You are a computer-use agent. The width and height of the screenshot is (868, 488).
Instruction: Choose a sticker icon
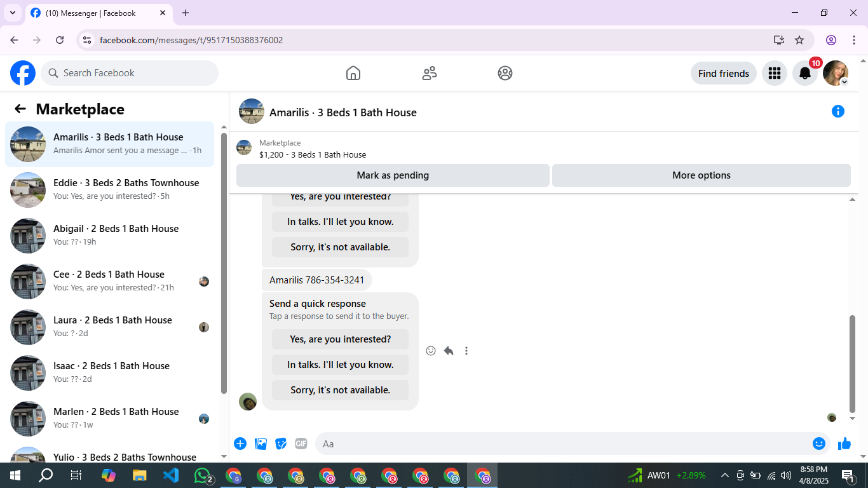(x=281, y=444)
